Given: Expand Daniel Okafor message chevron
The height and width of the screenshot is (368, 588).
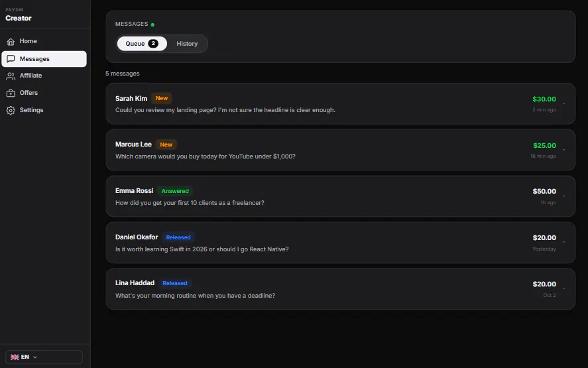Looking at the screenshot, I should (x=563, y=242).
